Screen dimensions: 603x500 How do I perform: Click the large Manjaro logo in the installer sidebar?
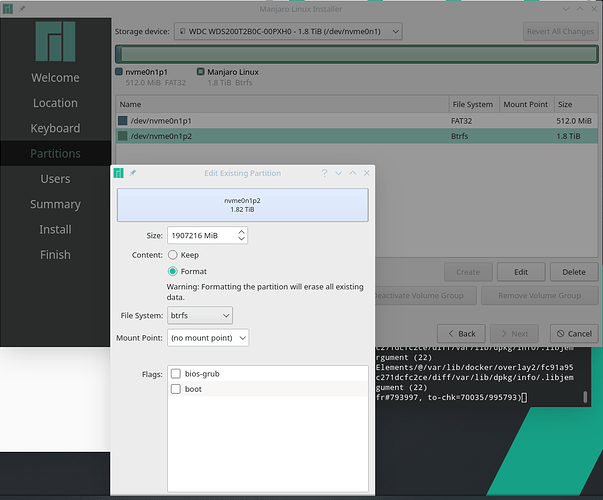click(55, 41)
